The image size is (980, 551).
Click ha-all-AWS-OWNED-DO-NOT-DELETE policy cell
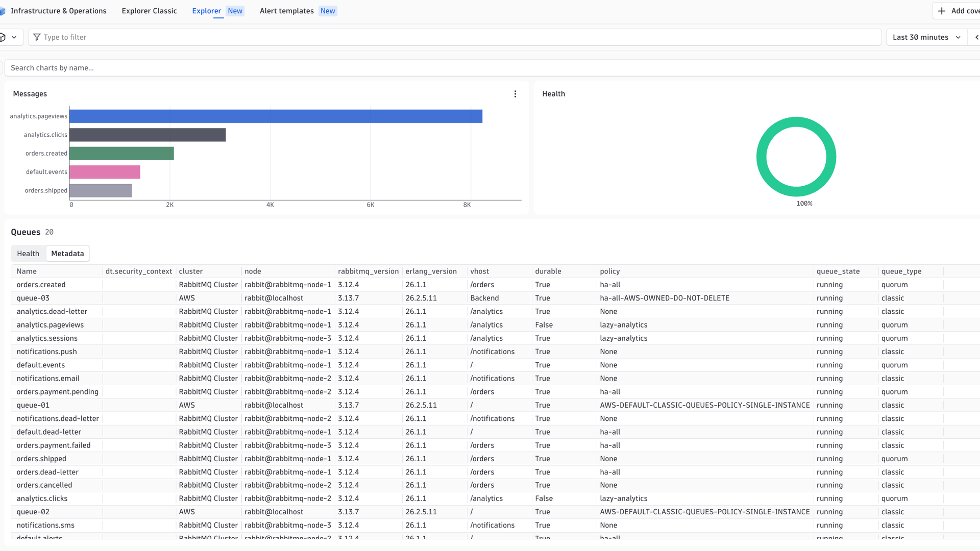coord(665,298)
